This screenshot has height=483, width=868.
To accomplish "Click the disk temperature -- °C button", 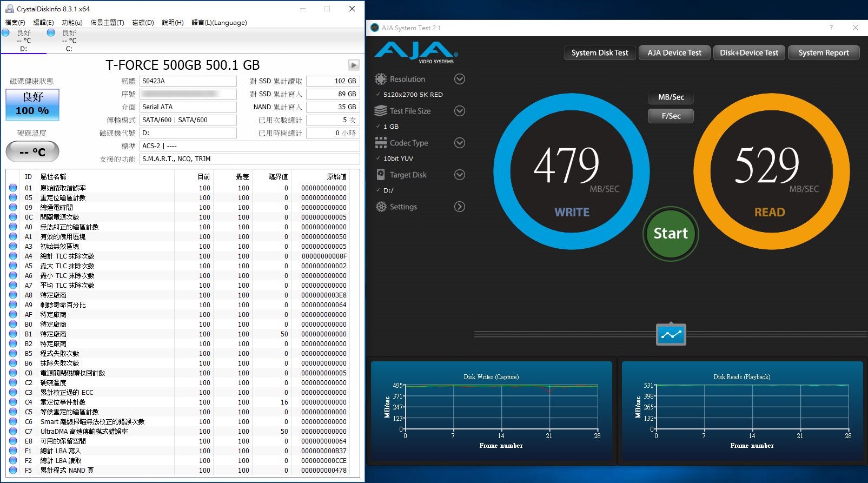I will [x=32, y=152].
